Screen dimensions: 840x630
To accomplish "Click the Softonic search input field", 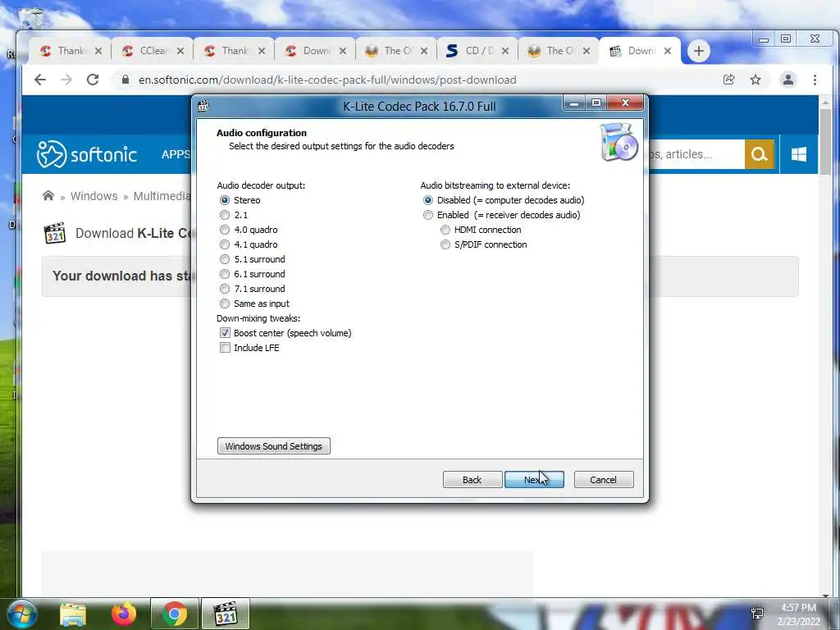I will (696, 154).
